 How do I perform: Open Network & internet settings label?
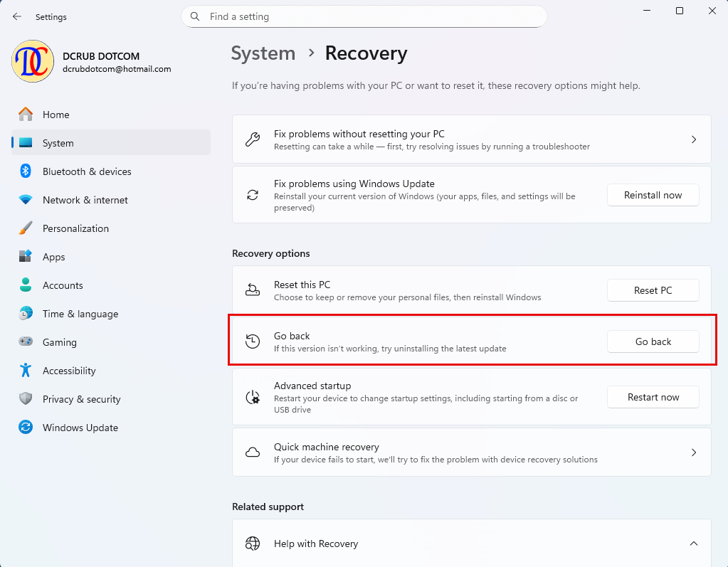(85, 200)
